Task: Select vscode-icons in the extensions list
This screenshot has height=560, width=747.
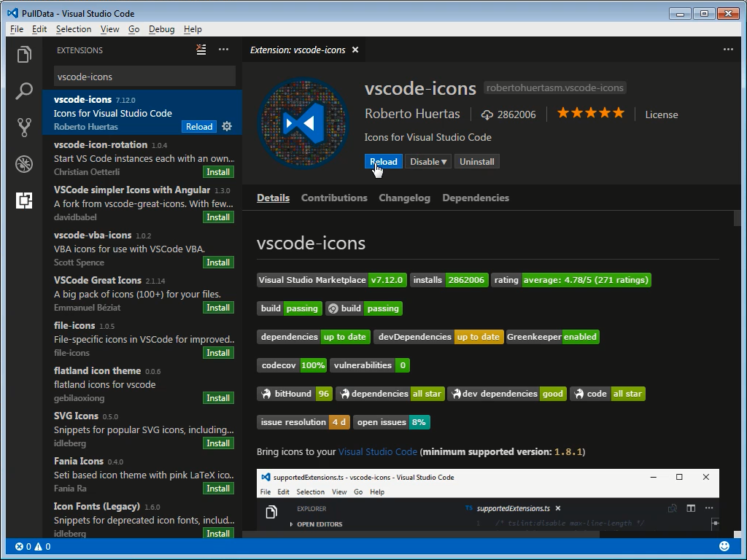Action: pos(142,112)
